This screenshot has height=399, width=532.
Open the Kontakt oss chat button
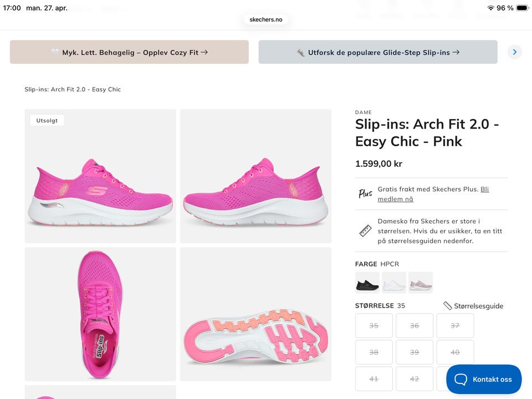[x=484, y=379]
